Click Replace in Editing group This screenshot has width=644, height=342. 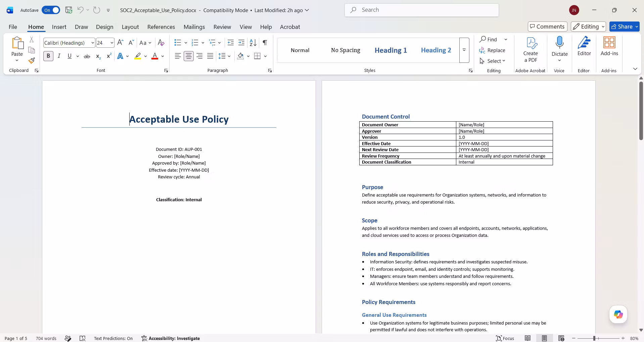[x=492, y=50]
